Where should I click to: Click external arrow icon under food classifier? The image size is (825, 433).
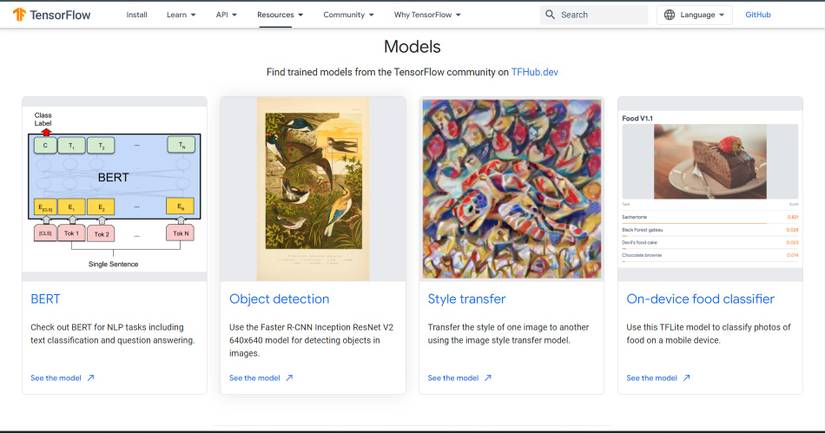[x=687, y=378]
